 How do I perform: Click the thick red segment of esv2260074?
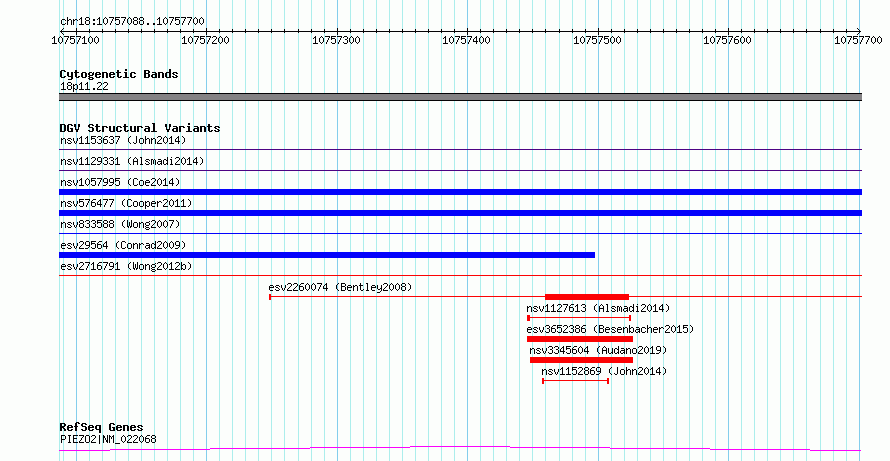(x=587, y=297)
